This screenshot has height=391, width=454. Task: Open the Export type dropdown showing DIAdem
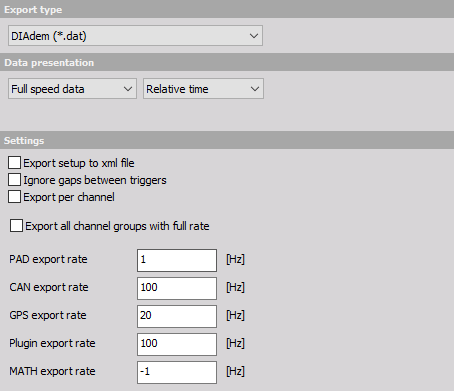[135, 36]
